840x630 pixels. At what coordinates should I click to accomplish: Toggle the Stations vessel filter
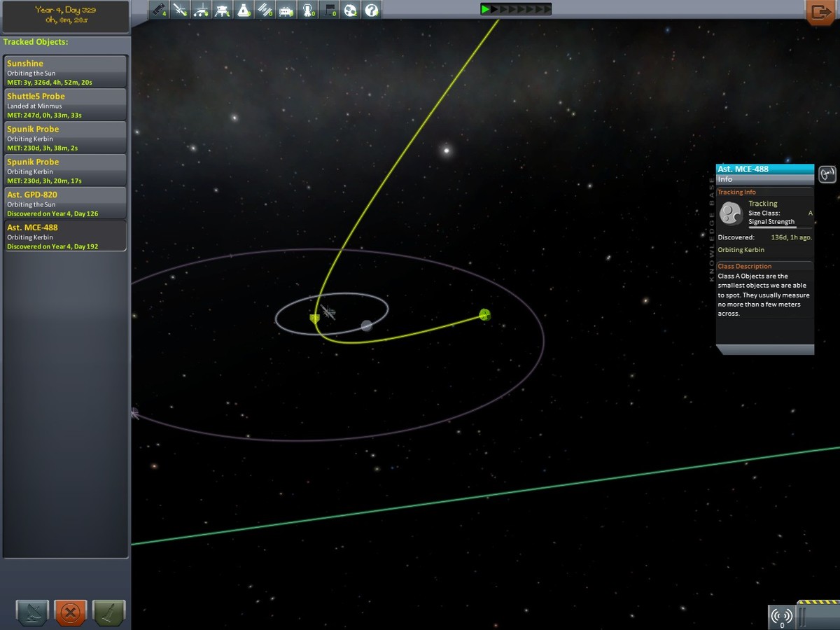(x=265, y=10)
